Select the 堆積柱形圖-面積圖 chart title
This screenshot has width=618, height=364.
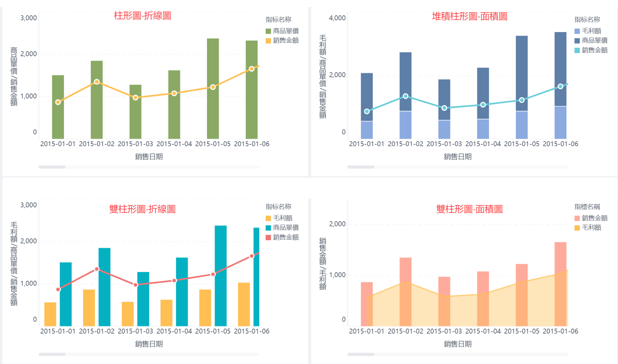point(470,16)
